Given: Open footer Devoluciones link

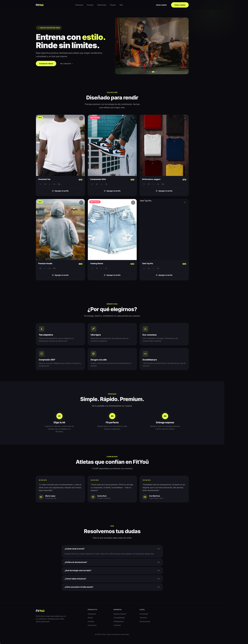Looking at the screenshot, I should click(145, 621).
